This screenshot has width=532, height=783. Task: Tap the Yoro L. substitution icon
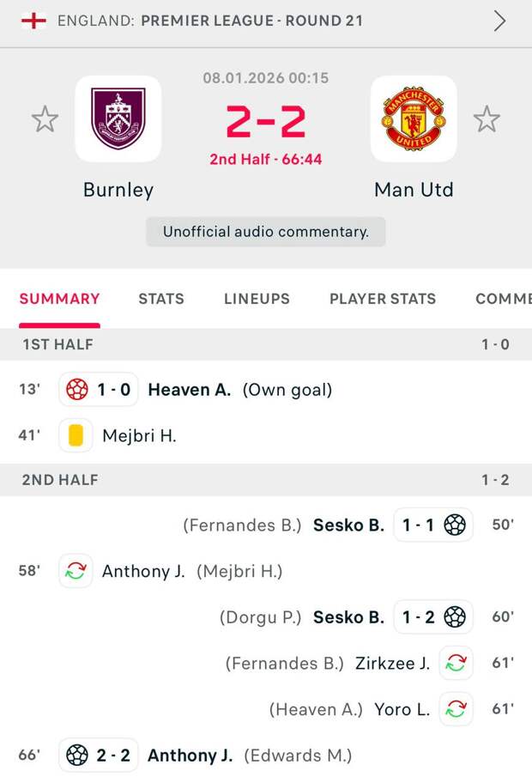point(455,709)
